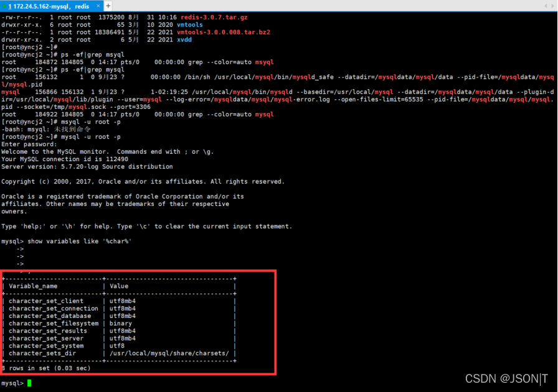Open a new session tab with plus button

coord(108,6)
